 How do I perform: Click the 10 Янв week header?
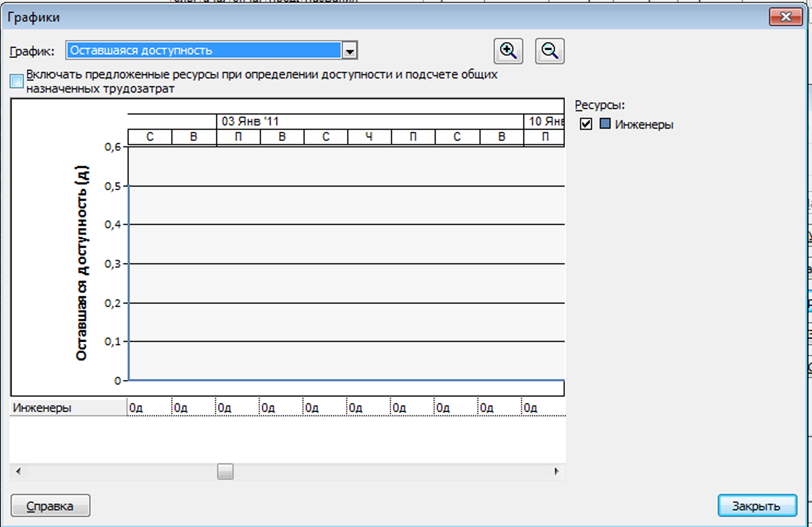tap(544, 121)
